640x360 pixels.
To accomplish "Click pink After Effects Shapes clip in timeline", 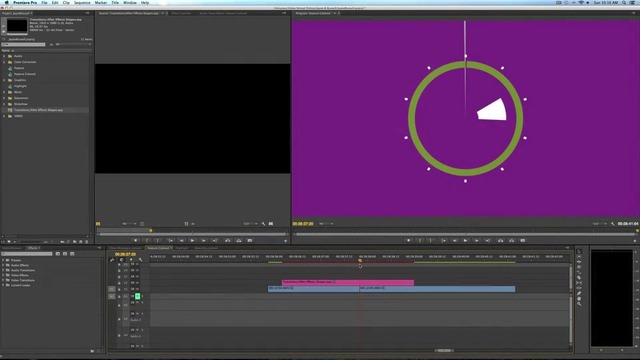I will tap(348, 282).
